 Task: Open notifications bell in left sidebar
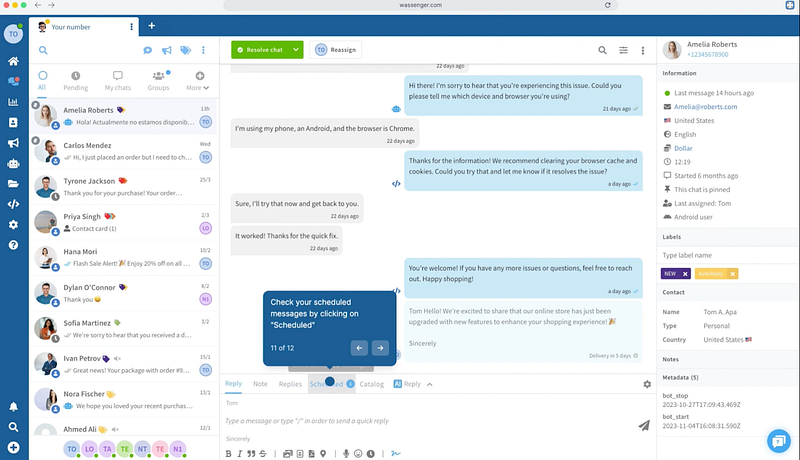click(14, 407)
